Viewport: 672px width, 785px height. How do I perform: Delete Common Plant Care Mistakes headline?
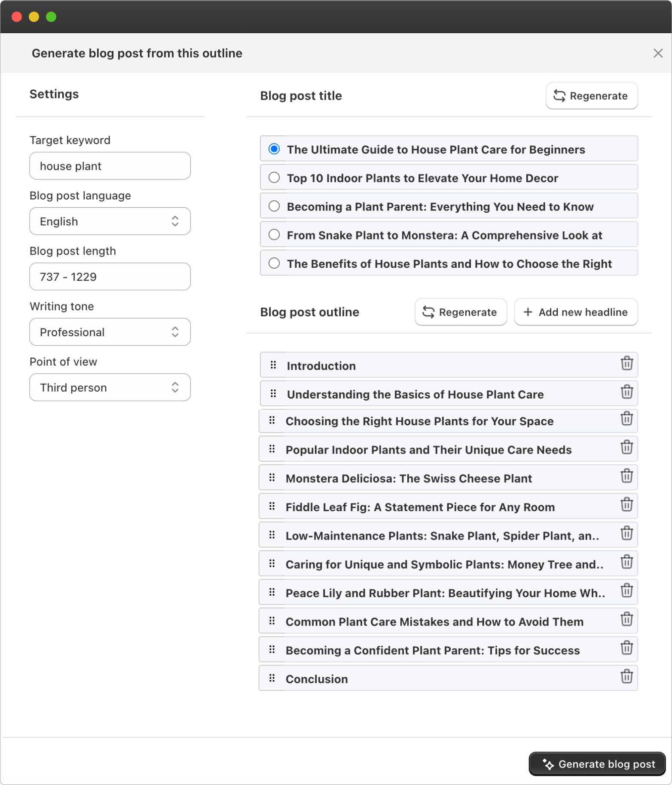[x=626, y=619]
